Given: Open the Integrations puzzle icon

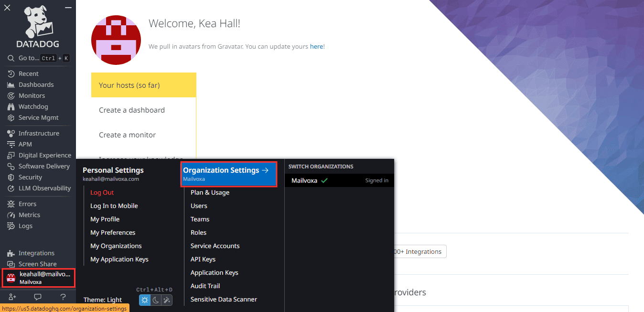Looking at the screenshot, I should tap(11, 253).
